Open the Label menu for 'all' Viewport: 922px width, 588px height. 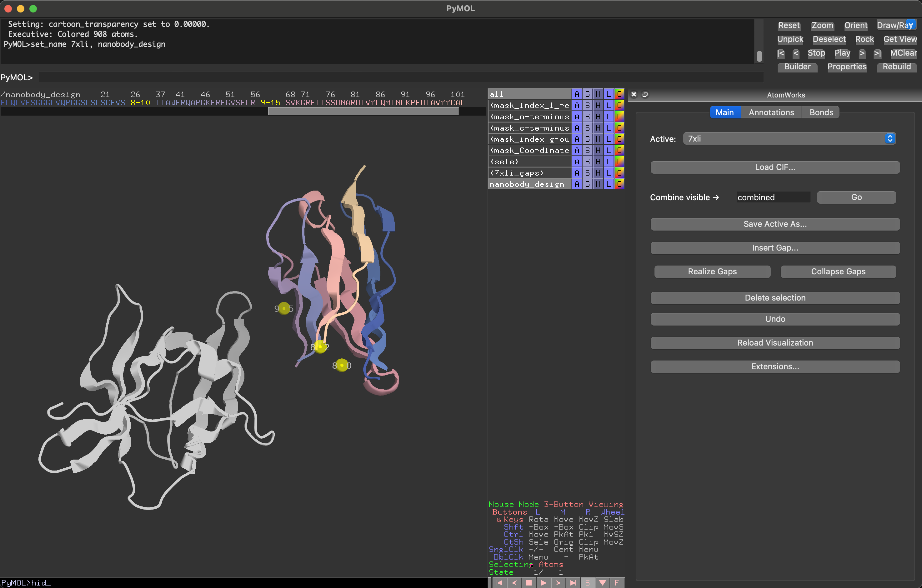pos(609,94)
